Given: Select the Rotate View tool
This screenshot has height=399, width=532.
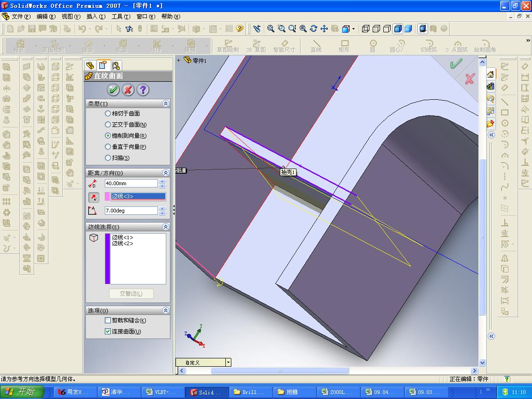Looking at the screenshot, I should tap(314, 29).
